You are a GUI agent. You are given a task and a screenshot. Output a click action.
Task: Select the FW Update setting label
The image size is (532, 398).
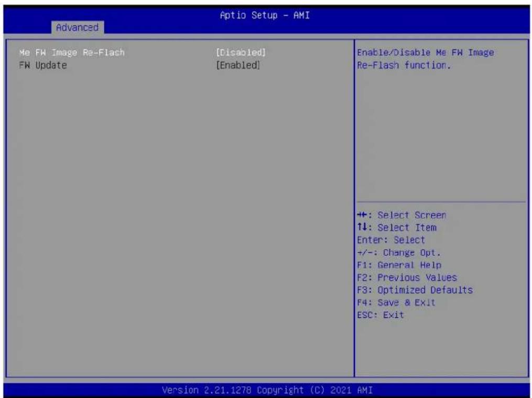click(43, 65)
